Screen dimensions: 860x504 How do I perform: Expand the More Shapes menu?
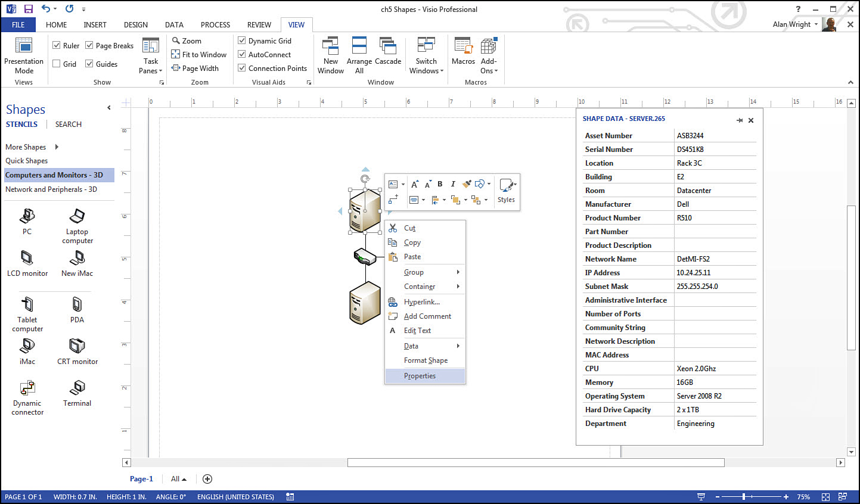point(32,147)
